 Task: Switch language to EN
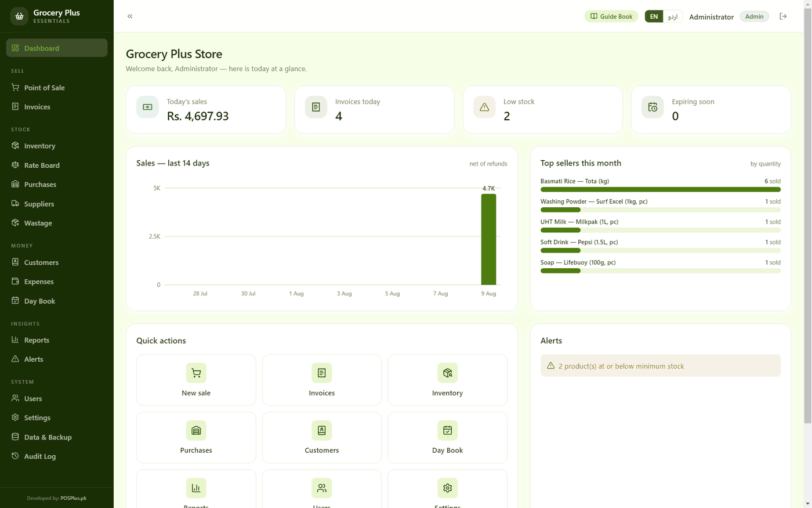pos(654,16)
